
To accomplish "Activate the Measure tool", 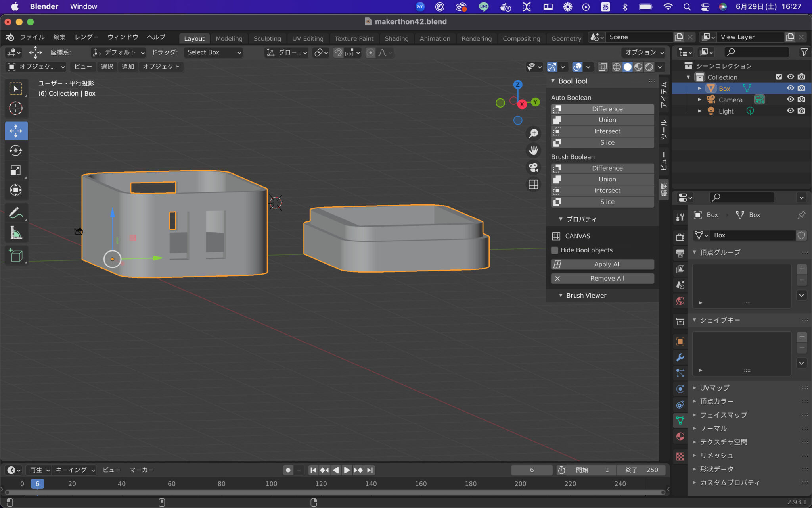I will tap(16, 233).
